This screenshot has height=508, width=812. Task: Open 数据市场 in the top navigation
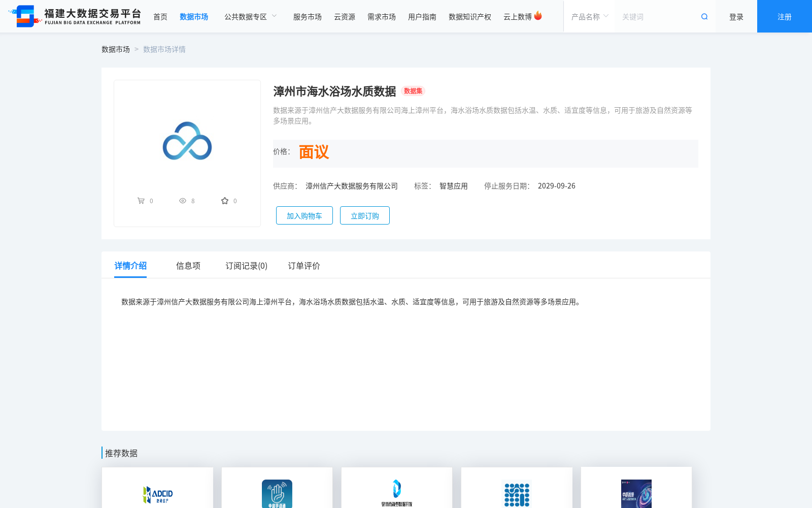(x=194, y=17)
